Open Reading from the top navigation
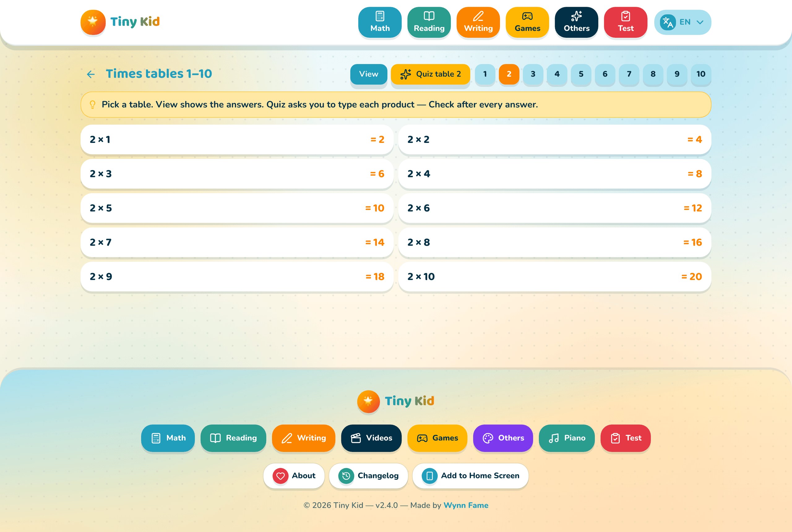792x532 pixels. (429, 22)
